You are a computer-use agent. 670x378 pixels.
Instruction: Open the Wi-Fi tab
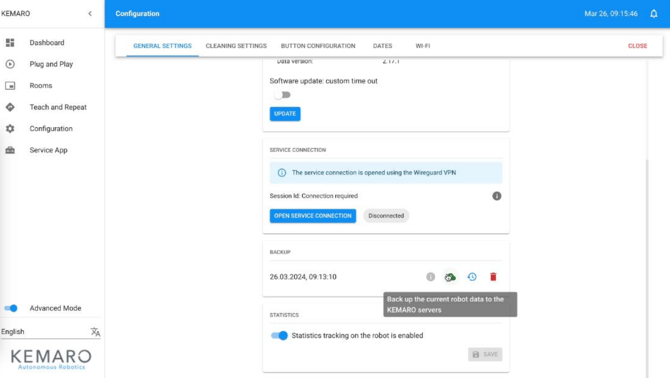423,46
